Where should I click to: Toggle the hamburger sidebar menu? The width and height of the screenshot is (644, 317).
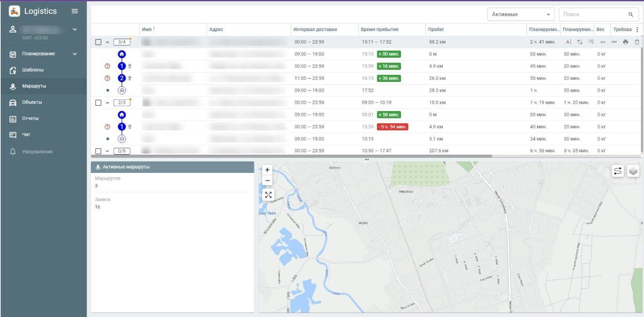click(x=75, y=11)
